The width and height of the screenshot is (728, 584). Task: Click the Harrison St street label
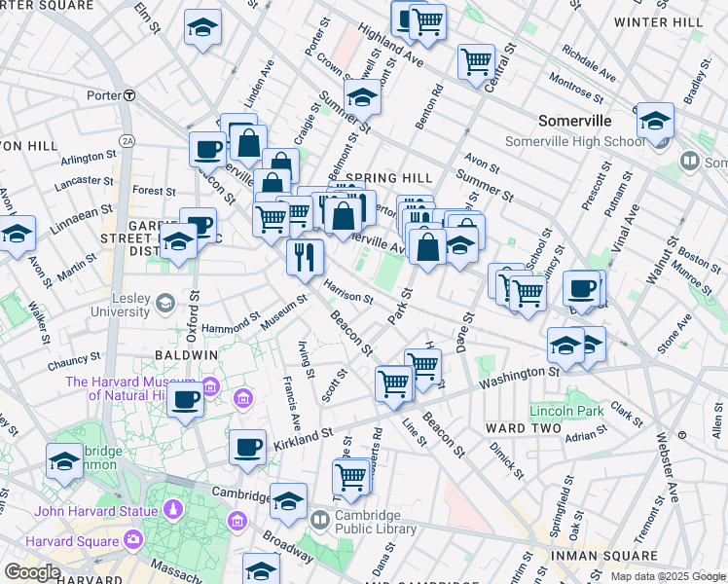pyautogui.click(x=348, y=292)
